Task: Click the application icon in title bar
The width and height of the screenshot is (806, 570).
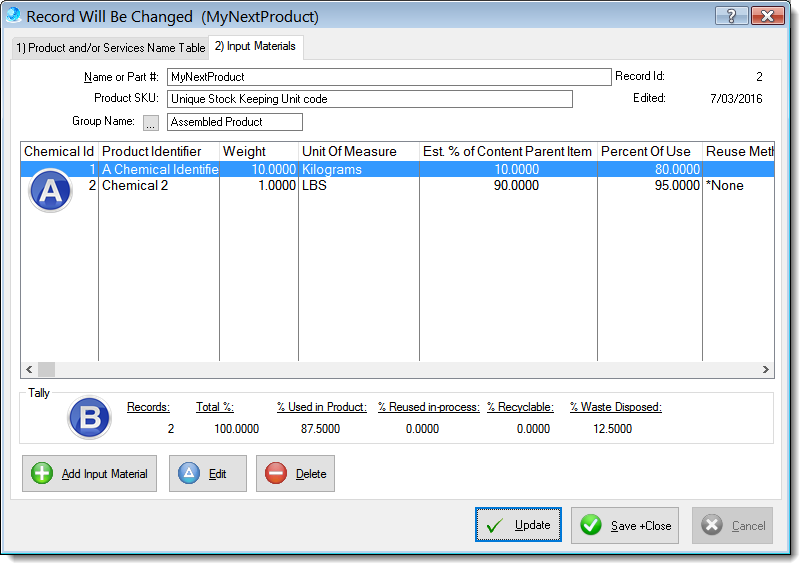Action: pos(14,16)
